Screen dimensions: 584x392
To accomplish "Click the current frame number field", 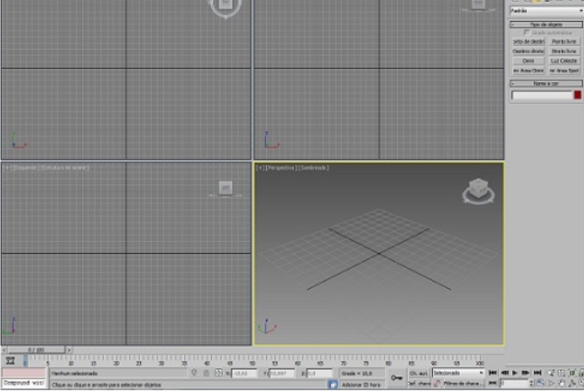I will 514,383.
